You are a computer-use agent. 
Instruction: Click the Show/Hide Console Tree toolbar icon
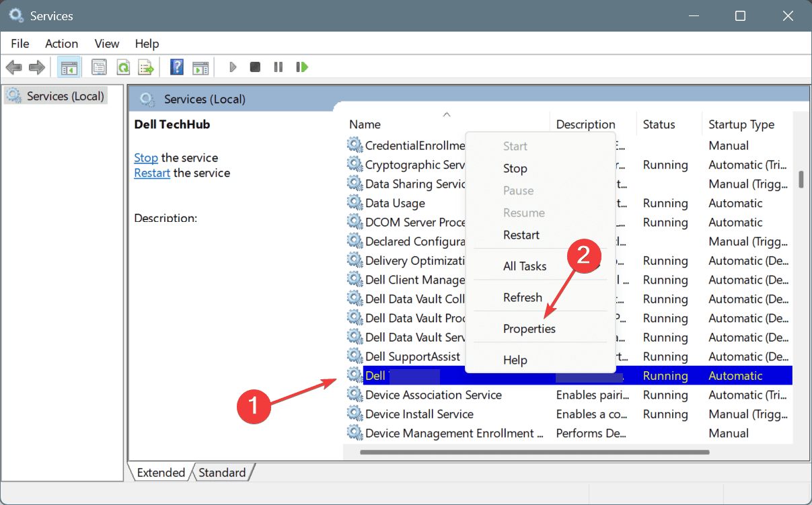coord(69,67)
